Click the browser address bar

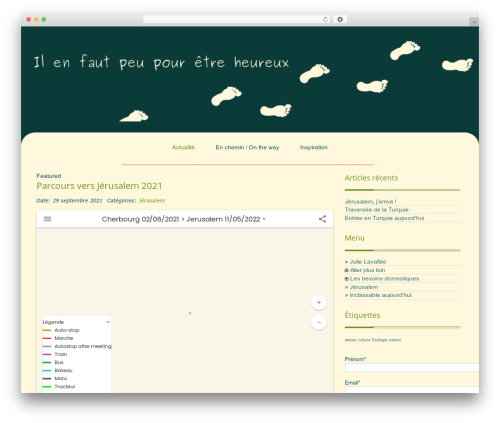pos(236,20)
